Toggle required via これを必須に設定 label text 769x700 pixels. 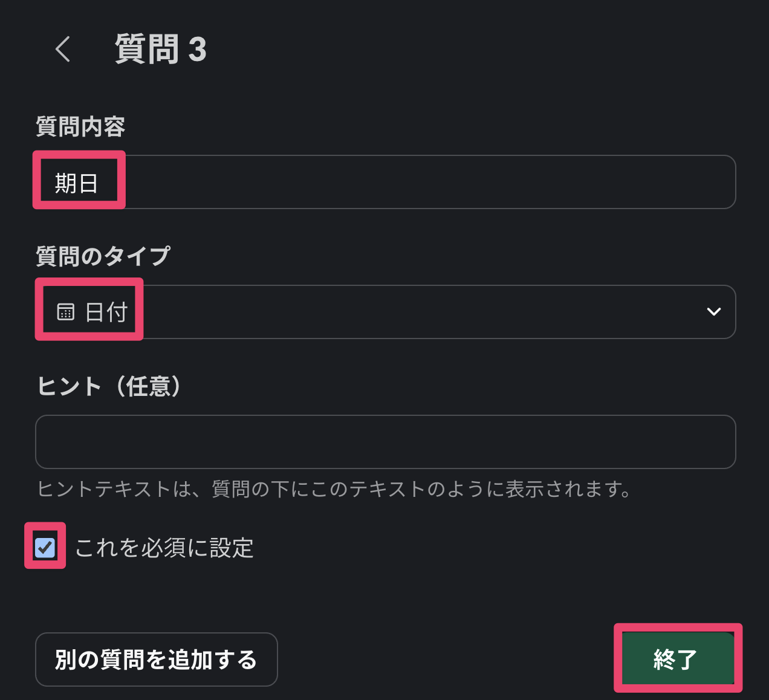click(164, 548)
